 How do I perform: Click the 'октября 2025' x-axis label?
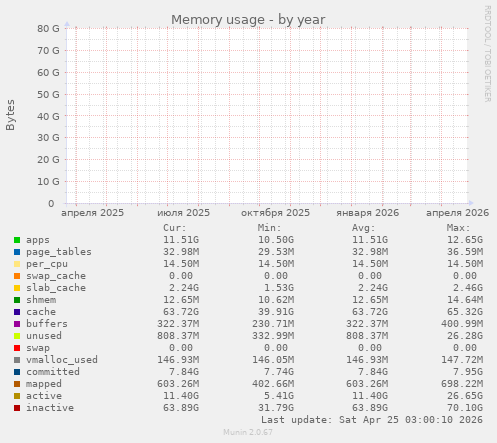coord(275,213)
